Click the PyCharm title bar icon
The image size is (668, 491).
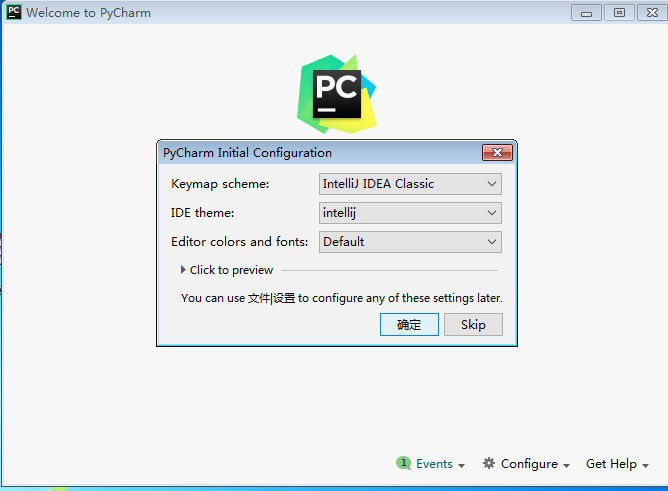click(14, 12)
